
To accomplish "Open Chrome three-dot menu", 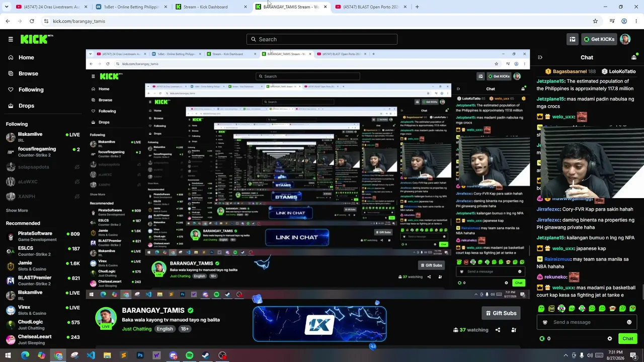I will click(636, 21).
